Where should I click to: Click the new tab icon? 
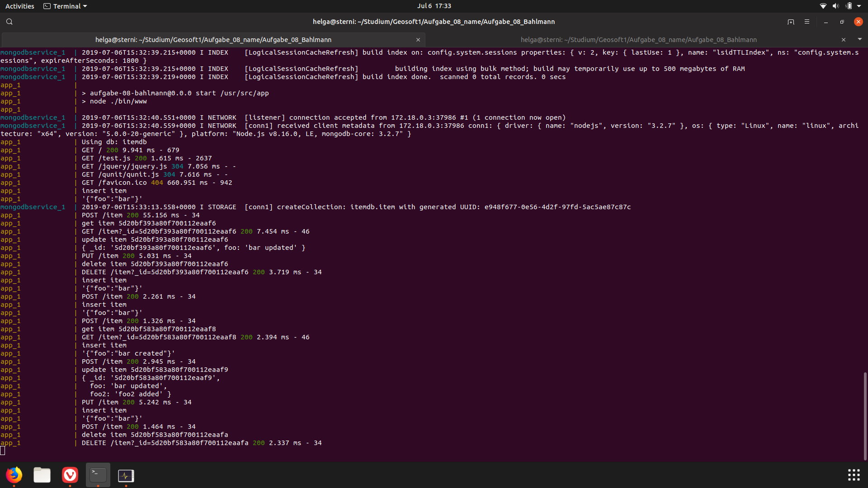pyautogui.click(x=791, y=22)
